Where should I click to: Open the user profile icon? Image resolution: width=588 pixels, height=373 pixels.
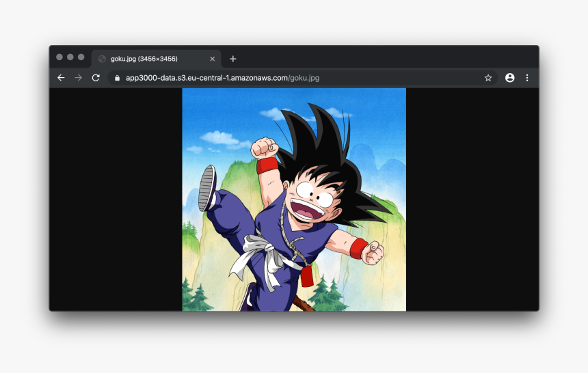[509, 78]
